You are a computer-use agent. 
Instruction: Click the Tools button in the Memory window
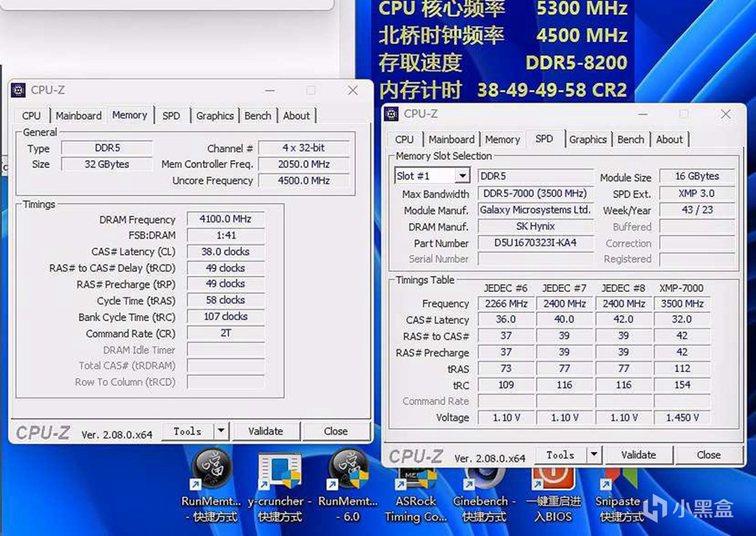point(188,431)
